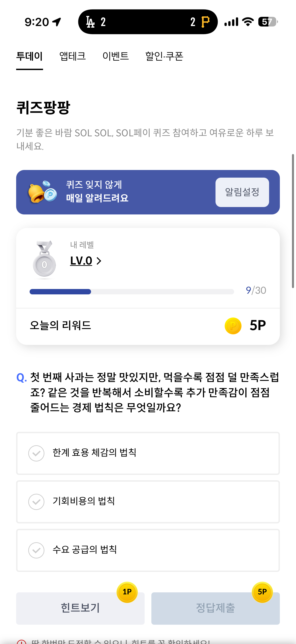The image size is (296, 644).
Task: Tap the 힌트보기 hint button
Action: coord(80,608)
